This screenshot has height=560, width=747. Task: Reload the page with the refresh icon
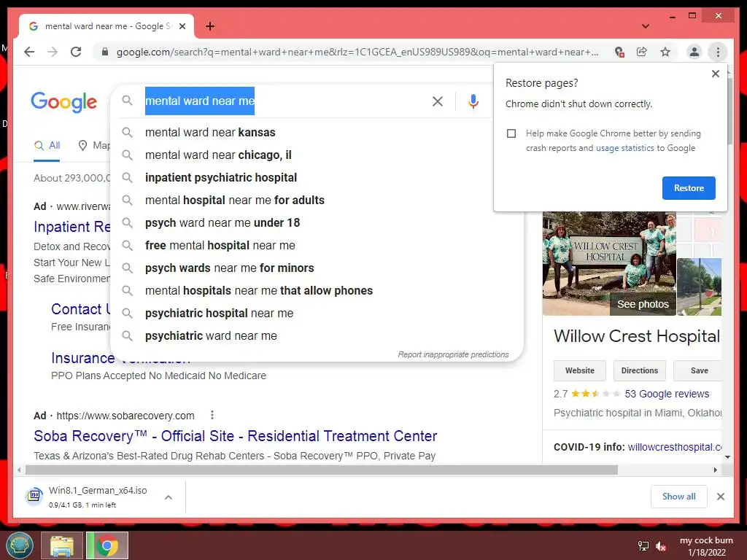(76, 52)
